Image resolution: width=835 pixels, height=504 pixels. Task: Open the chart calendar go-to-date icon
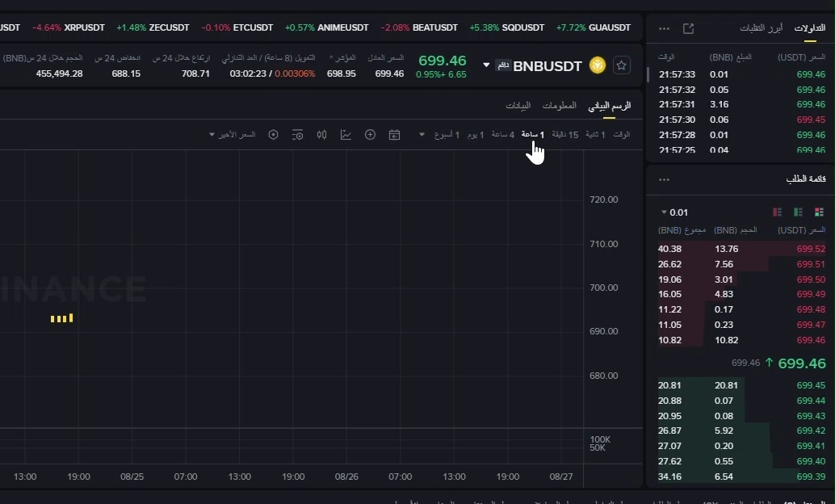point(394,135)
